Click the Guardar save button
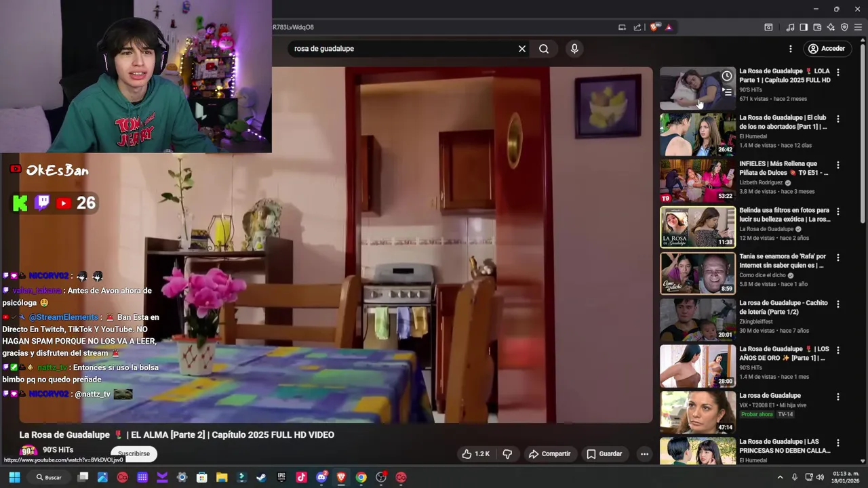Image resolution: width=868 pixels, height=488 pixels. coord(604,453)
